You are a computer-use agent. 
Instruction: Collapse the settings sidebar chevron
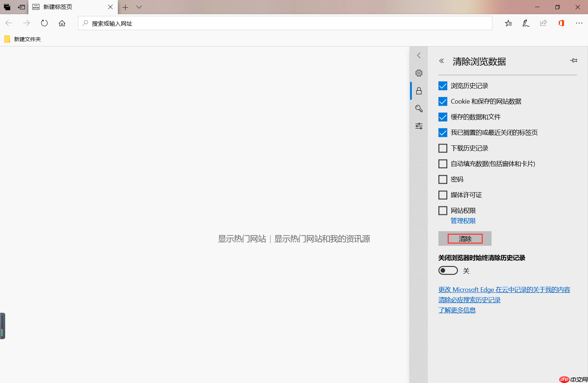419,55
